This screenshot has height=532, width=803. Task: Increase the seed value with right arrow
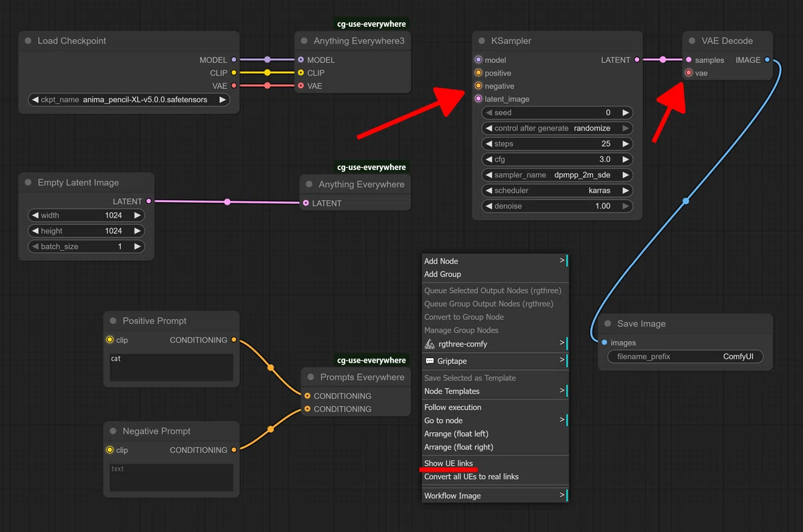(626, 113)
